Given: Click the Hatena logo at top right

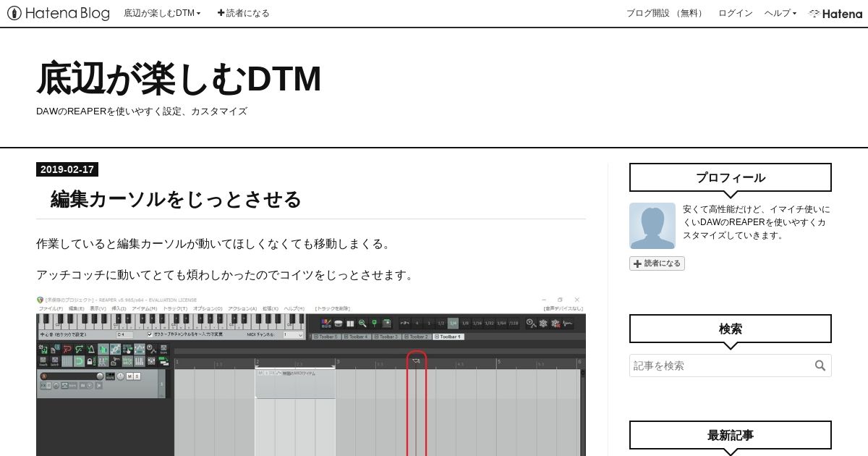Looking at the screenshot, I should pyautogui.click(x=835, y=13).
